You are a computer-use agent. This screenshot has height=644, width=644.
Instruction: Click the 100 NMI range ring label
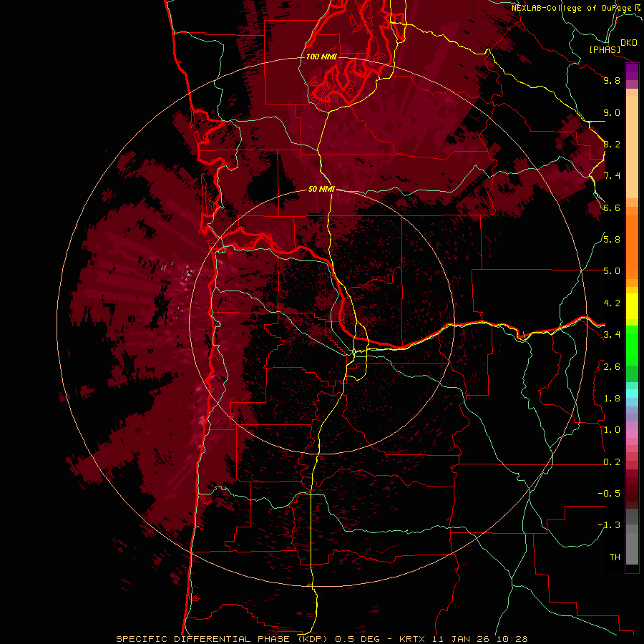(321, 57)
